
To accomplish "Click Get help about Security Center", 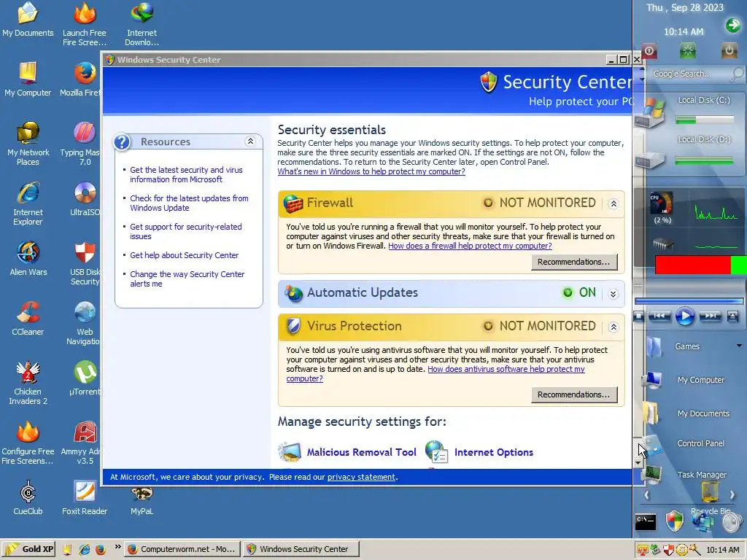I will [184, 255].
